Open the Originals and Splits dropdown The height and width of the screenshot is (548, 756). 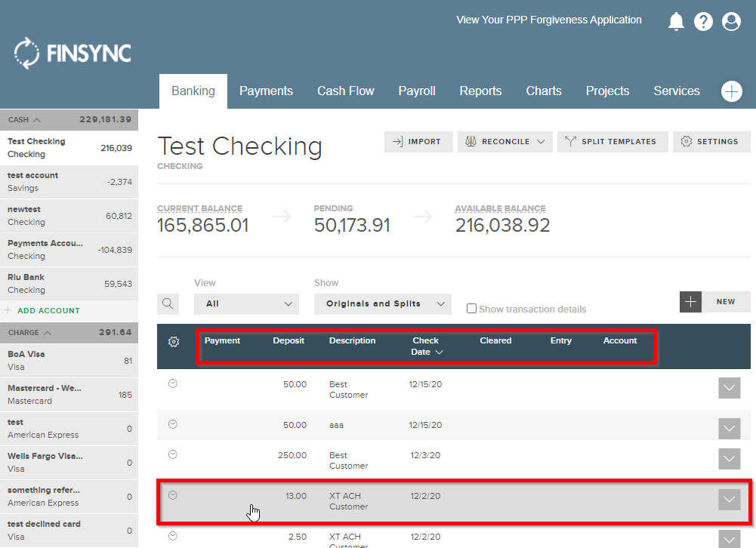tap(382, 303)
